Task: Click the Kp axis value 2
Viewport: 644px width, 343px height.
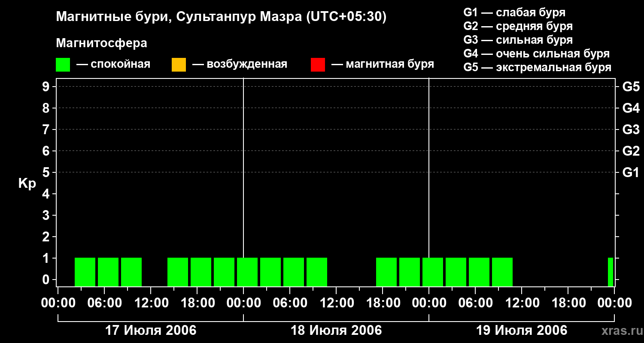Action: [47, 237]
